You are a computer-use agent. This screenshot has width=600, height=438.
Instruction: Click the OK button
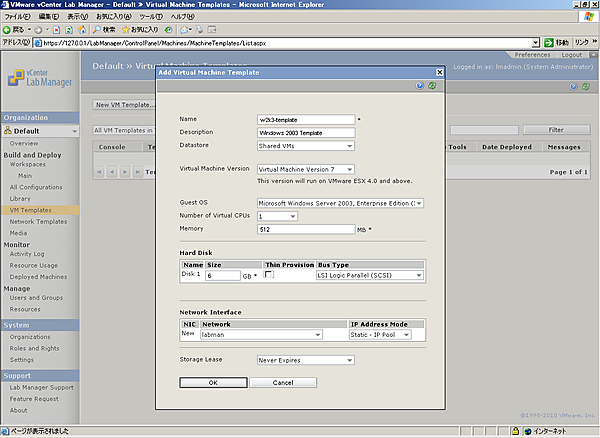tap(213, 383)
